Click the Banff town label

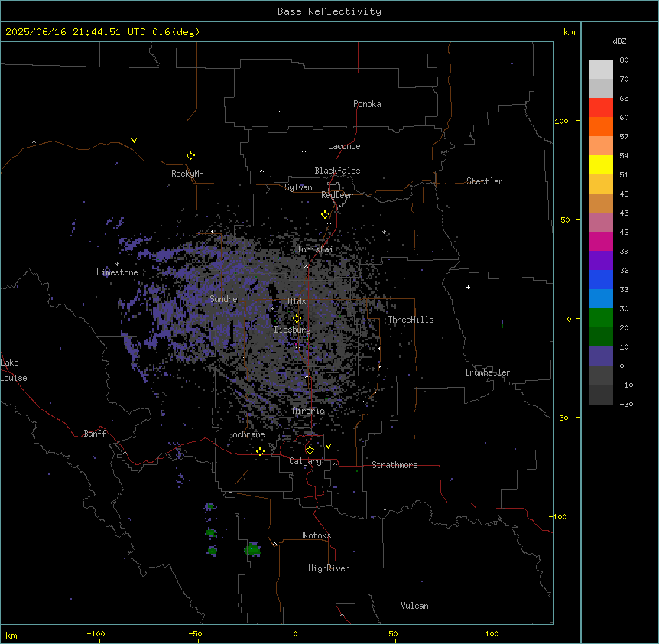click(95, 434)
